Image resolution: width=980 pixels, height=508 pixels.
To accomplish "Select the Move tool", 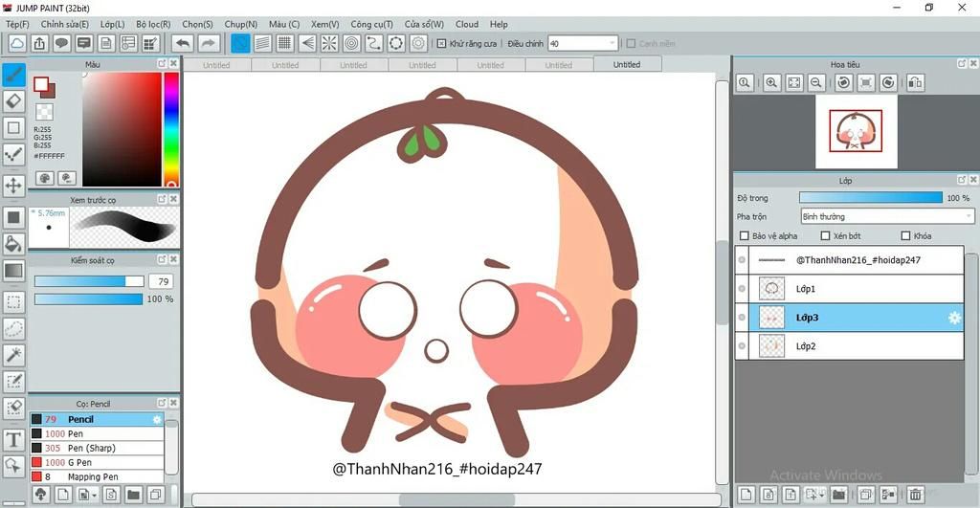I will (13, 186).
